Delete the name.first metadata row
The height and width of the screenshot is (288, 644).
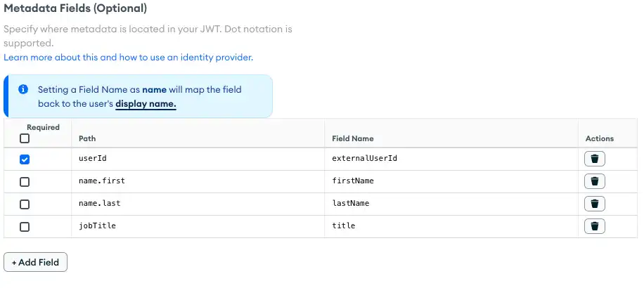[594, 181]
